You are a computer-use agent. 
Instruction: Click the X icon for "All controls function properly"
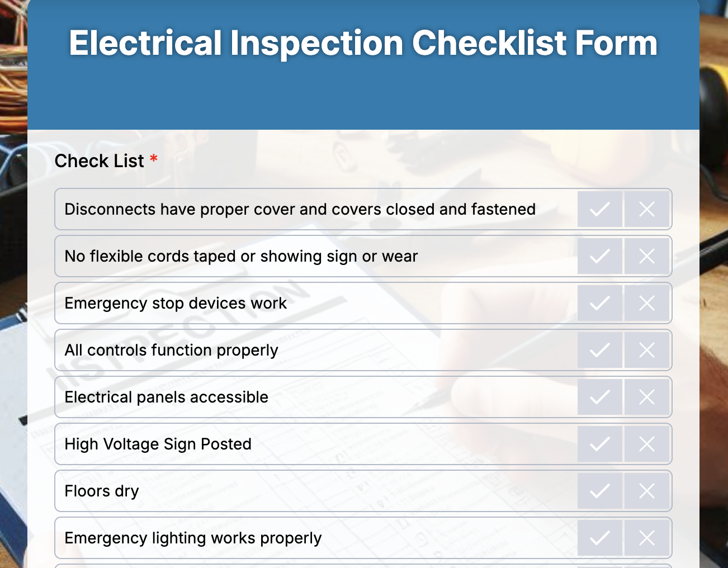[647, 350]
